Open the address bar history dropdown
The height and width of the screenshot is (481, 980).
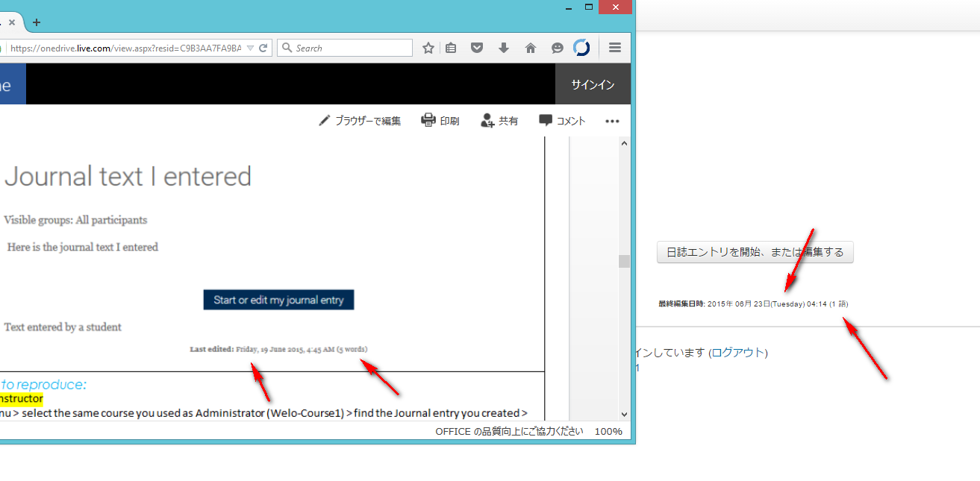click(x=250, y=48)
